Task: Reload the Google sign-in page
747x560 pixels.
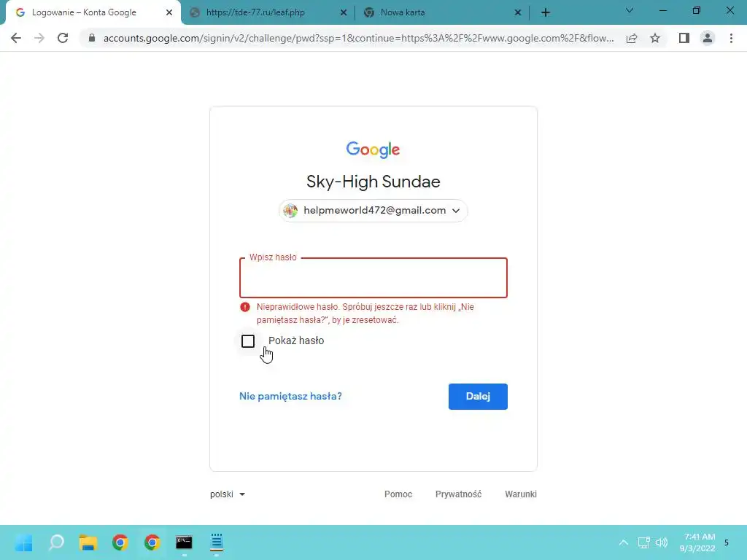Action: tap(63, 38)
